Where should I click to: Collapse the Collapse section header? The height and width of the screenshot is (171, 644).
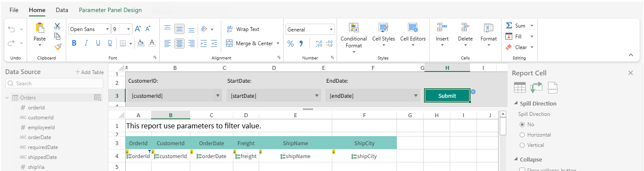click(516, 159)
